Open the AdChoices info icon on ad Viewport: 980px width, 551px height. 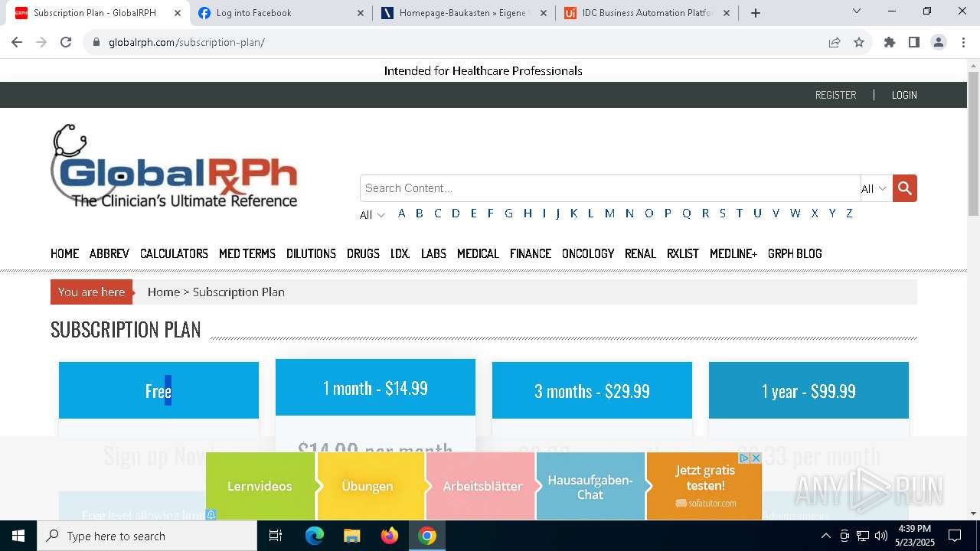(x=744, y=458)
